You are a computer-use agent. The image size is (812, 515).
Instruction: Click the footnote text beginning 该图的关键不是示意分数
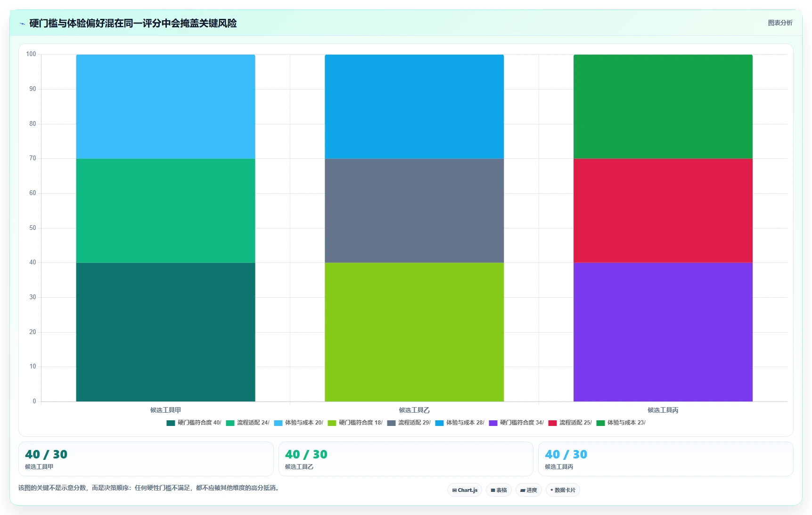150,488
